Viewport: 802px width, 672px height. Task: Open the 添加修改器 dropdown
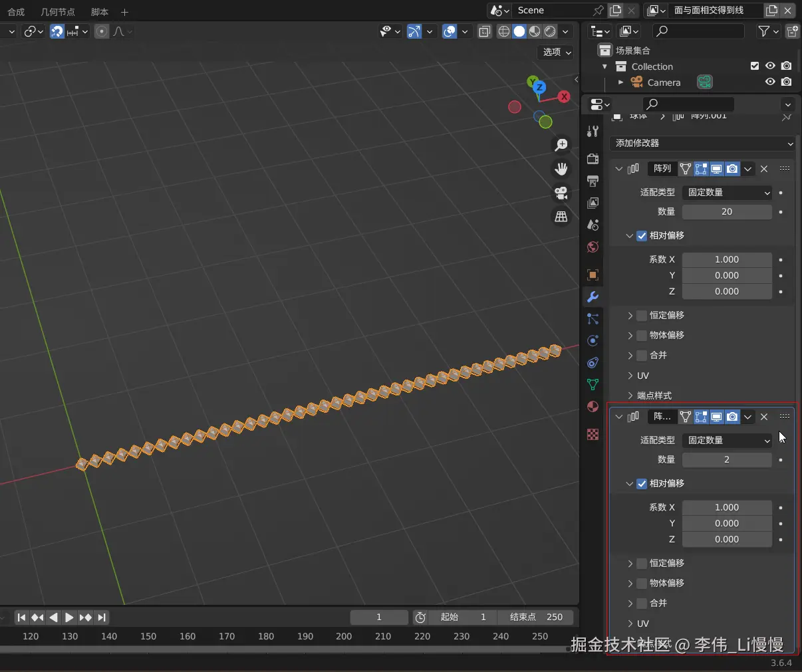(704, 144)
